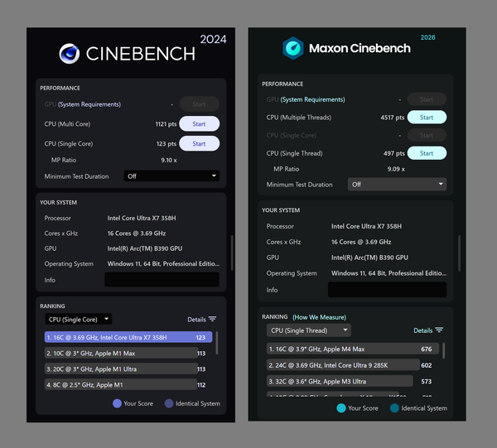The width and height of the screenshot is (497, 448).
Task: Click Intel(R) Arc(TM) B390 GPU in Cinebench 2024
Action: click(x=145, y=248)
